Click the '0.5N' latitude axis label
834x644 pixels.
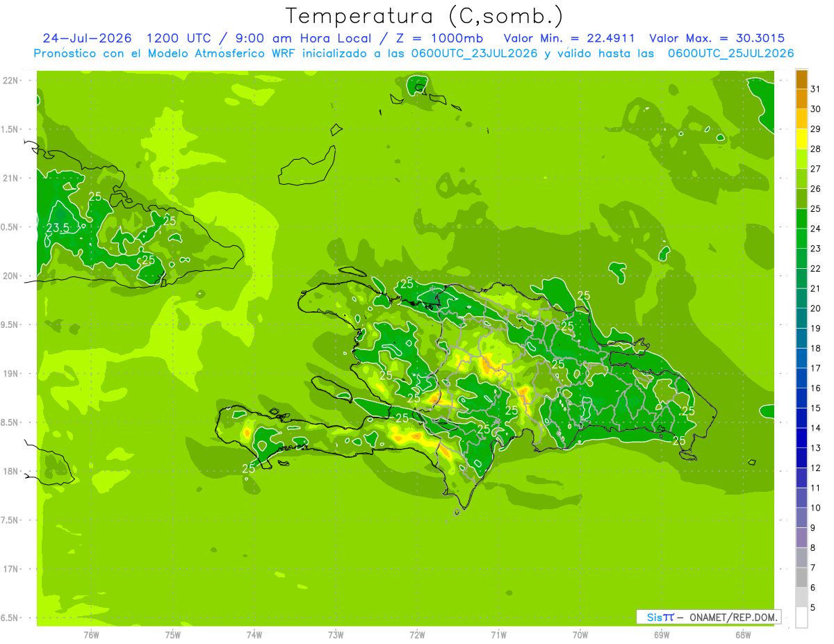(9, 227)
